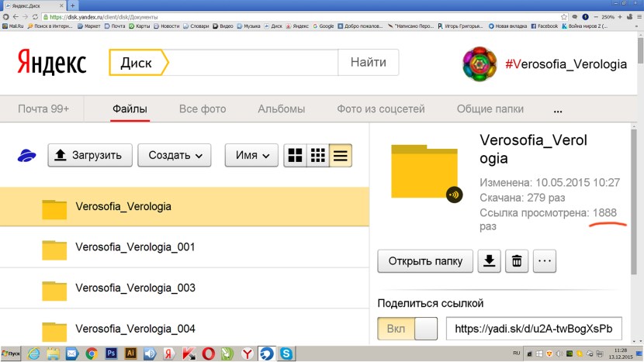Select the list view icon
The width and height of the screenshot is (644, 362).
pos(340,156)
